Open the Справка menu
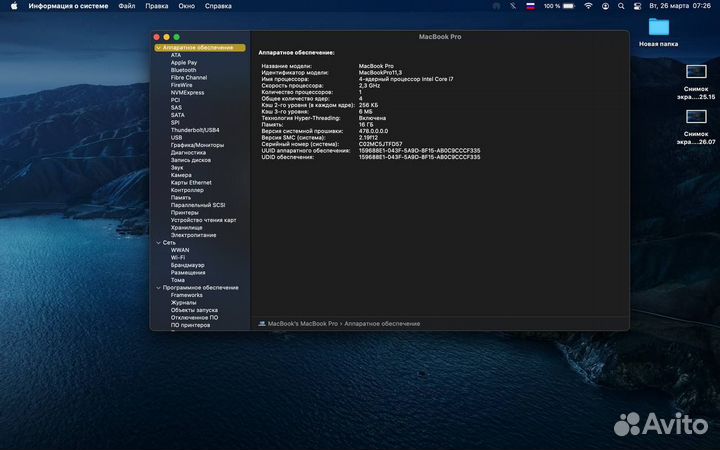This screenshot has height=450, width=720. point(218,6)
